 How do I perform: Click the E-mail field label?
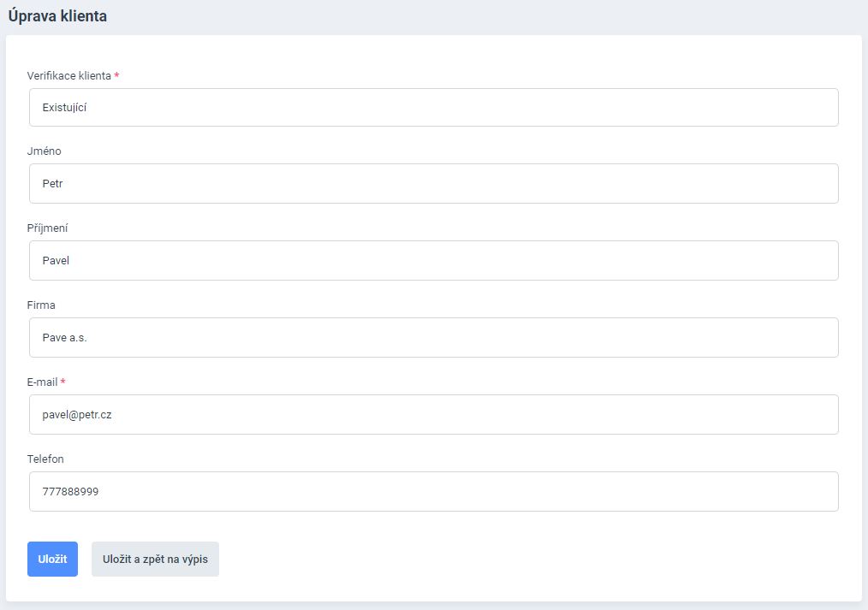(x=43, y=382)
